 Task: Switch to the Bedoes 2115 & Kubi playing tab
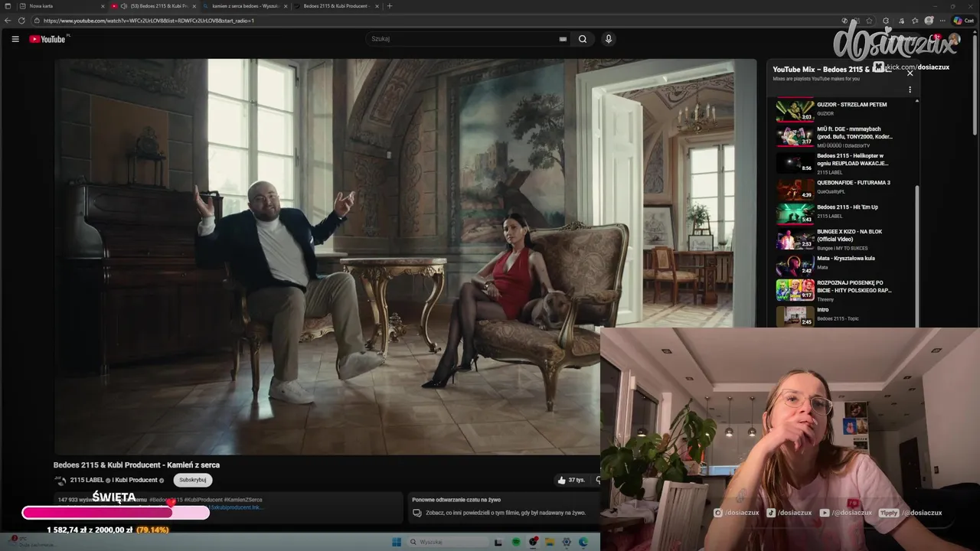[154, 6]
